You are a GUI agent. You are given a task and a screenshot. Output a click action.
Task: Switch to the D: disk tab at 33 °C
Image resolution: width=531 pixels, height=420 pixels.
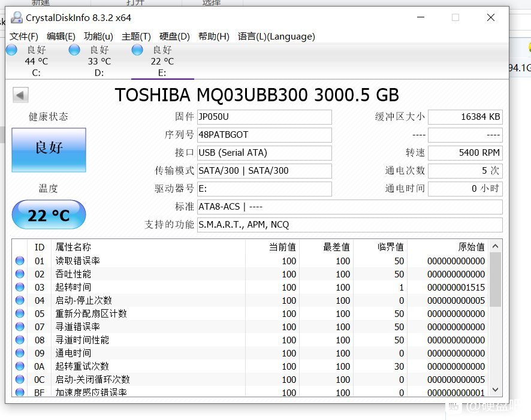[x=99, y=61]
